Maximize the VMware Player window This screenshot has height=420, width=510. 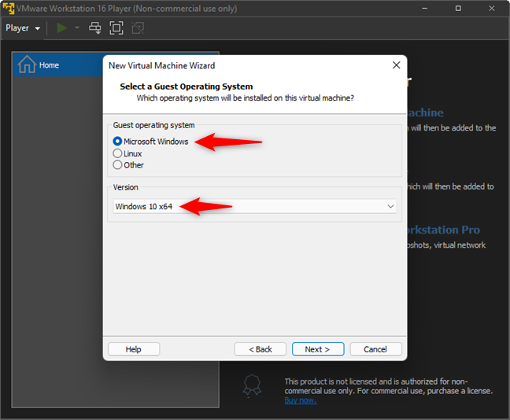click(458, 8)
